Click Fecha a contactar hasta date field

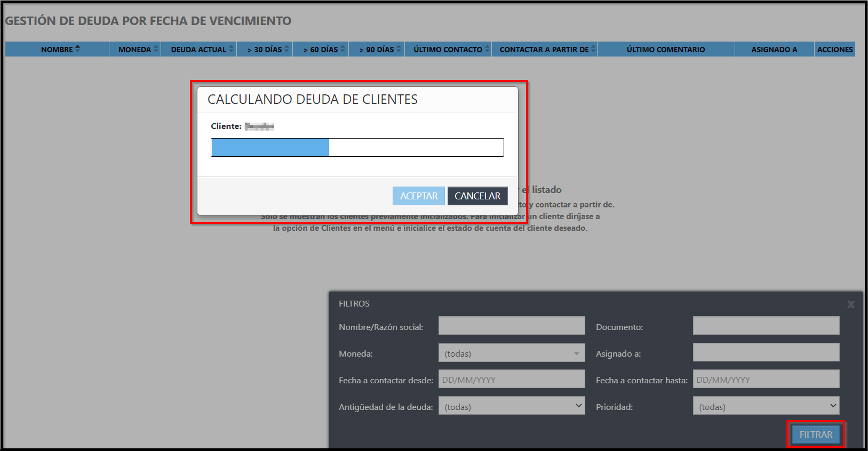click(x=766, y=379)
